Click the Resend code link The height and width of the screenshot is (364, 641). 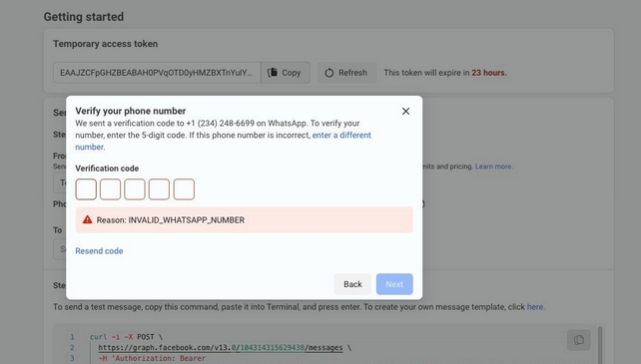click(99, 251)
